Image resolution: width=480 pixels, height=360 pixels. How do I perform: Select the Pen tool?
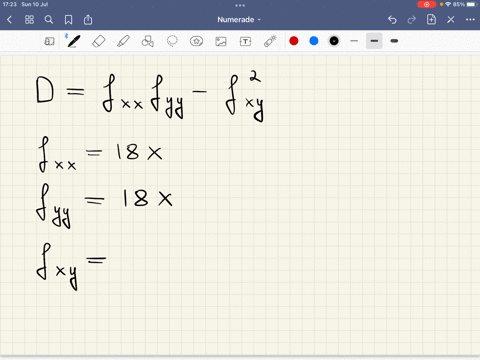coord(74,41)
